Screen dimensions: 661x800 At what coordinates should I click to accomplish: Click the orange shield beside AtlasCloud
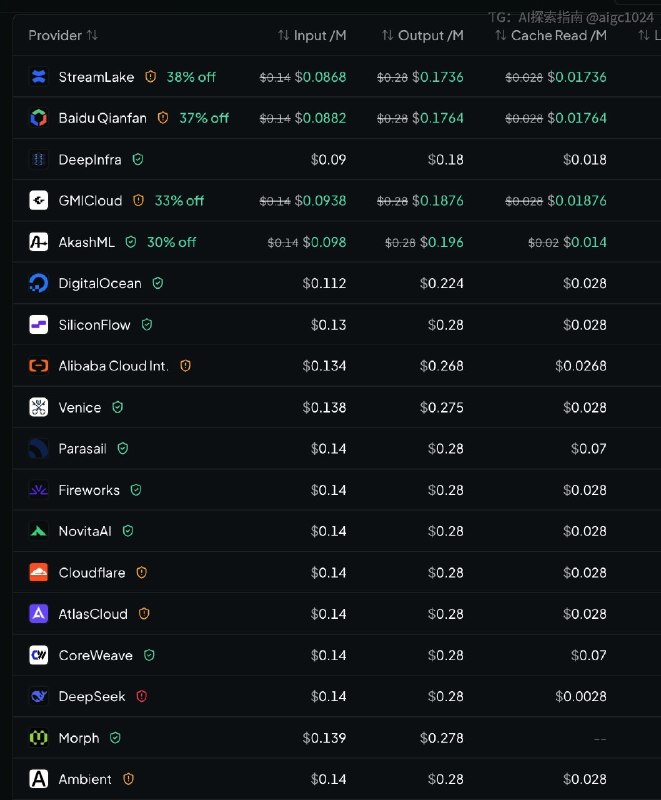144,613
